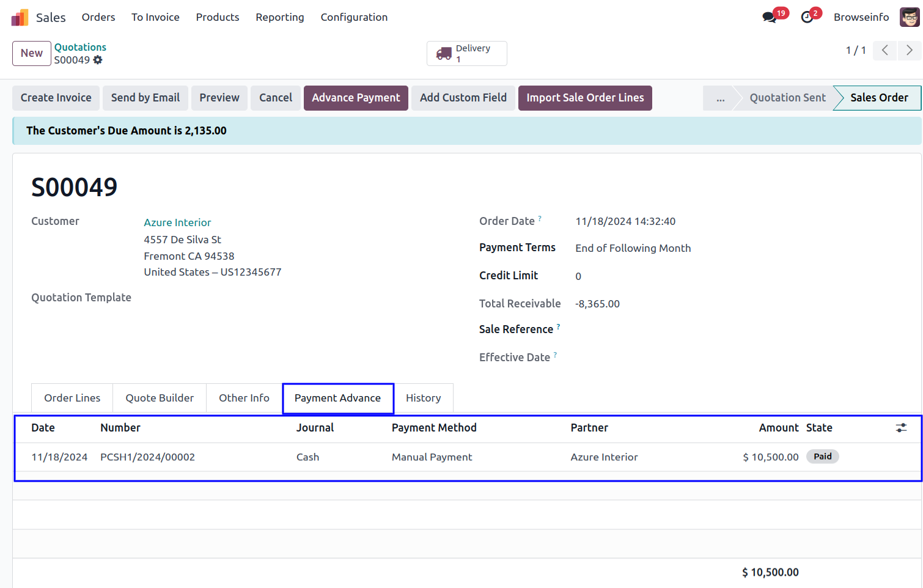Image resolution: width=923 pixels, height=588 pixels.
Task: Open the Reporting menu
Action: [279, 17]
